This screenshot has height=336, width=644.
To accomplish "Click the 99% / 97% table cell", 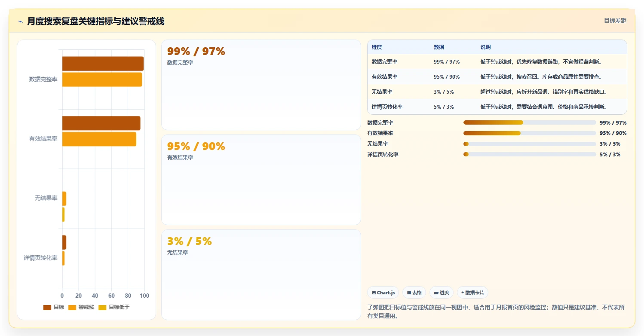I will point(447,62).
